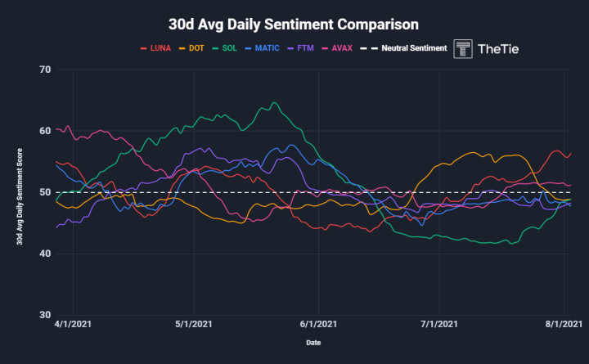The width and height of the screenshot is (589, 364).
Task: Click the TheTie logo icon
Action: point(463,49)
